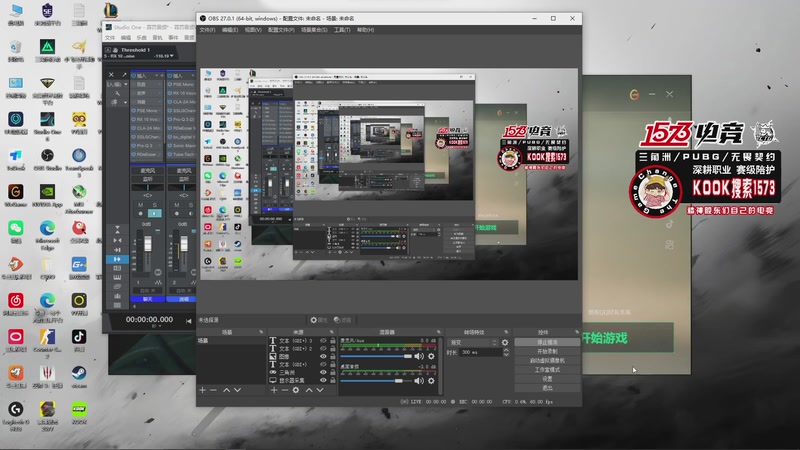Return to zero in Studio One transport

tap(189, 320)
